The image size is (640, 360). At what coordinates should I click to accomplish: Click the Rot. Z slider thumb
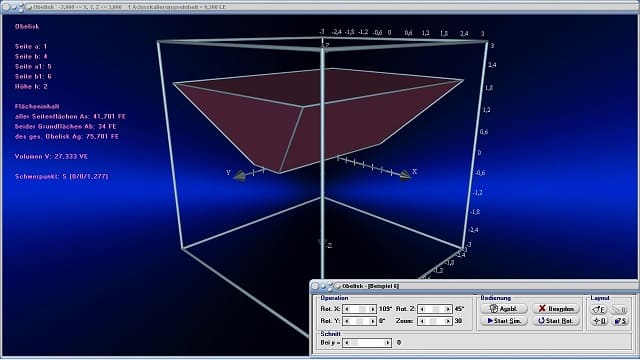point(436,309)
